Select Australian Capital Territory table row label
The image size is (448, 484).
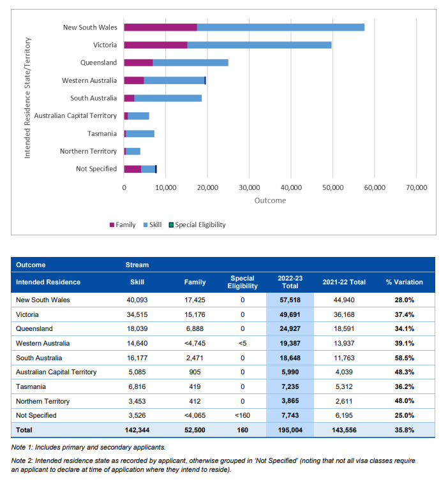click(56, 372)
